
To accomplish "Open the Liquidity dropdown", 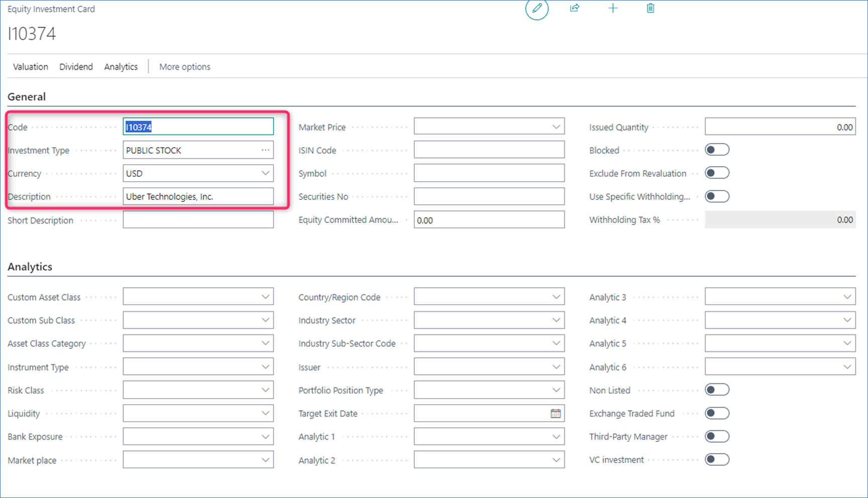I will click(266, 413).
